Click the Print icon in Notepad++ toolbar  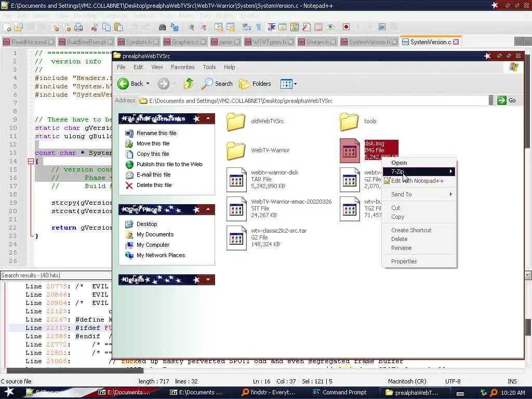point(78,27)
